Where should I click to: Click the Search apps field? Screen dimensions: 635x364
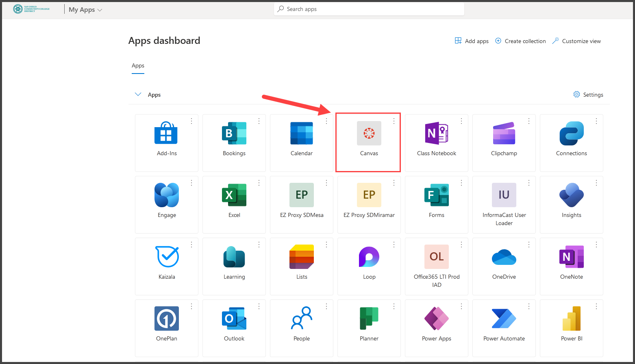pyautogui.click(x=369, y=9)
